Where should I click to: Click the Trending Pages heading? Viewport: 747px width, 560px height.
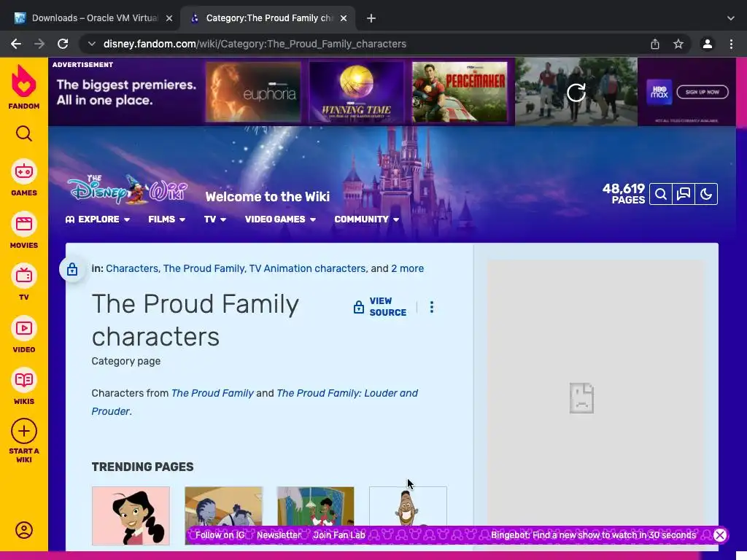[142, 467]
